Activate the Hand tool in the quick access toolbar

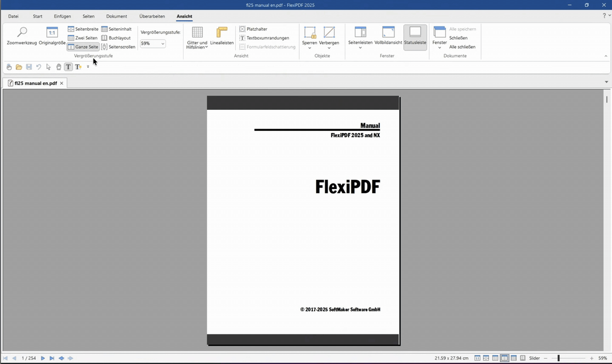click(x=8, y=67)
